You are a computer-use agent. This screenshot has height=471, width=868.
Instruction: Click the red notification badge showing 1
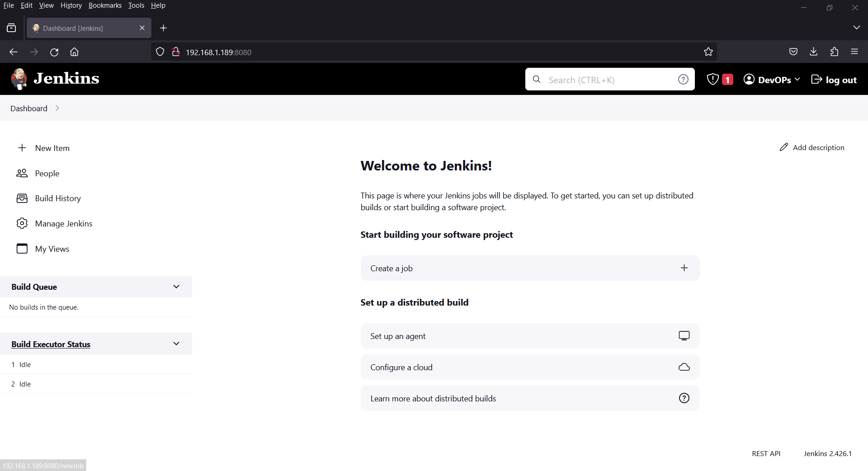[727, 80]
